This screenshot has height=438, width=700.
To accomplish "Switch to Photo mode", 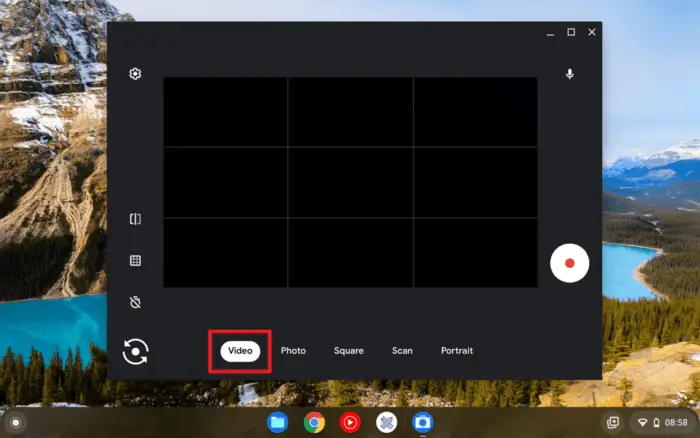I will 293,351.
